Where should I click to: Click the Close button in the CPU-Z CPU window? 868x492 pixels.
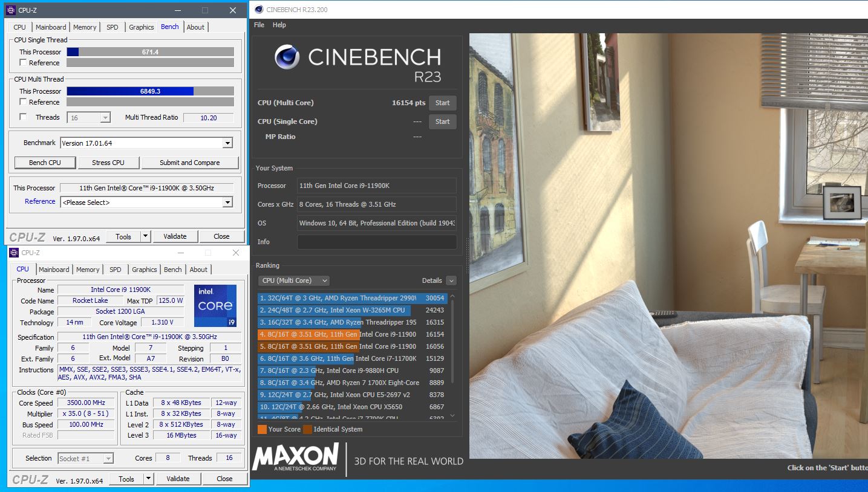pos(224,479)
